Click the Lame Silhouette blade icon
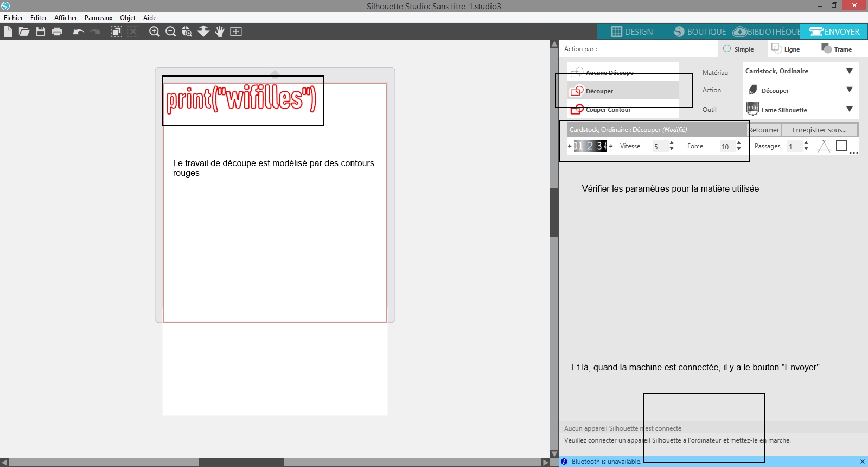 pos(753,109)
